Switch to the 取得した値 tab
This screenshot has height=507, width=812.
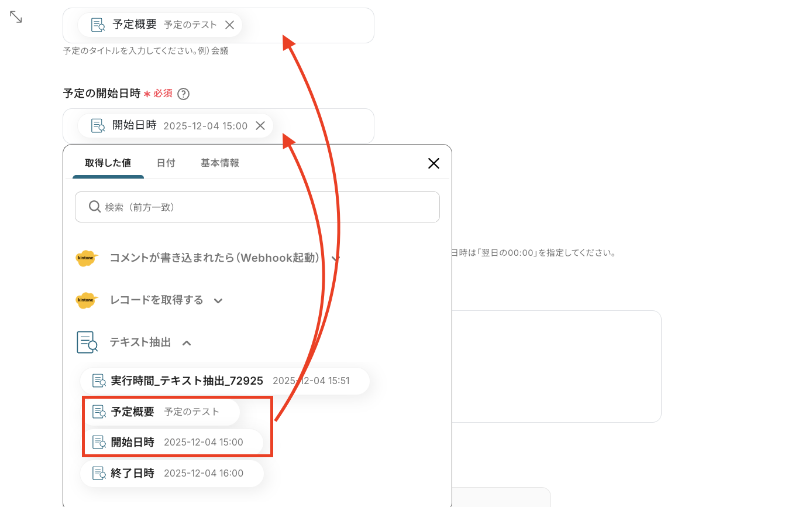(108, 163)
